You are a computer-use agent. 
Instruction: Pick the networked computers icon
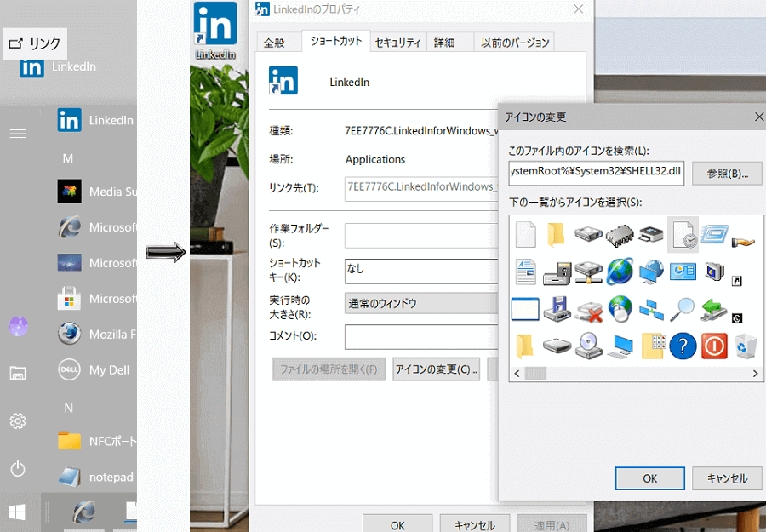(652, 310)
